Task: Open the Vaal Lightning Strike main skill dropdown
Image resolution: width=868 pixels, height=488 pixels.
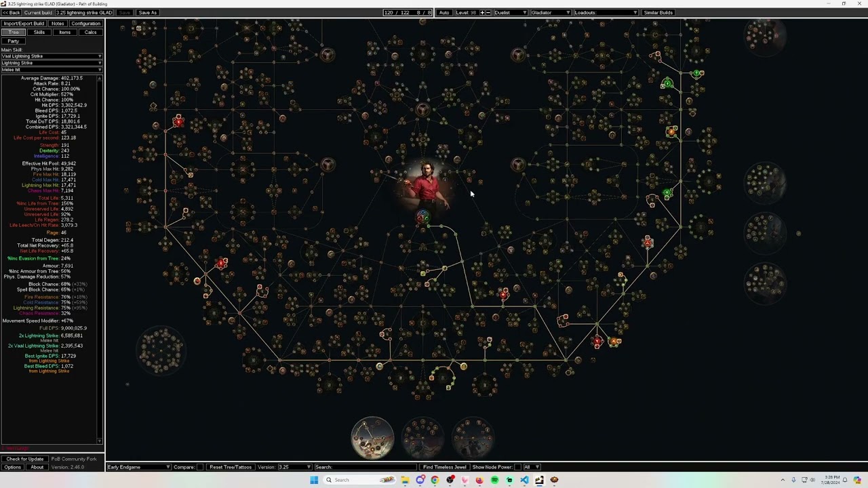Action: click(x=52, y=56)
